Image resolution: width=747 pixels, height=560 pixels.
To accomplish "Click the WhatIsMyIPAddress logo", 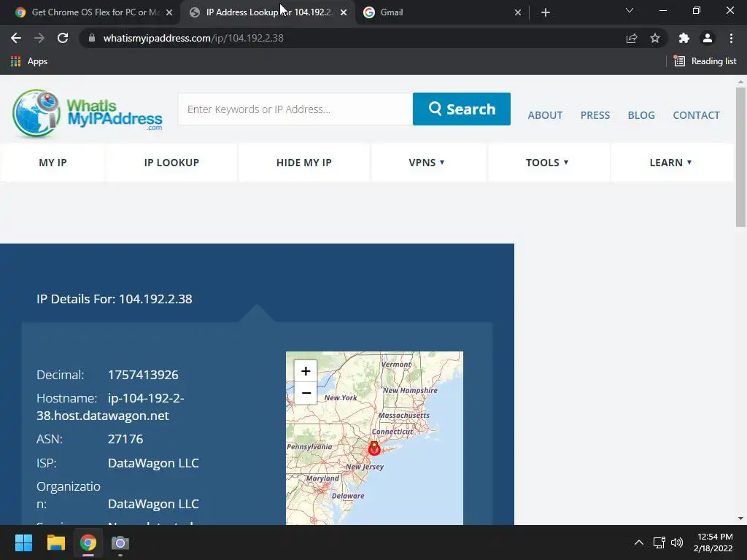I will coord(88,113).
